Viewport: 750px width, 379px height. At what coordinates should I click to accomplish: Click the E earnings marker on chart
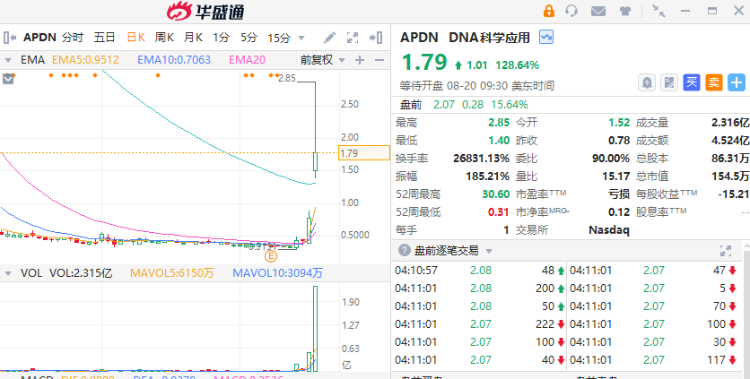click(x=271, y=256)
